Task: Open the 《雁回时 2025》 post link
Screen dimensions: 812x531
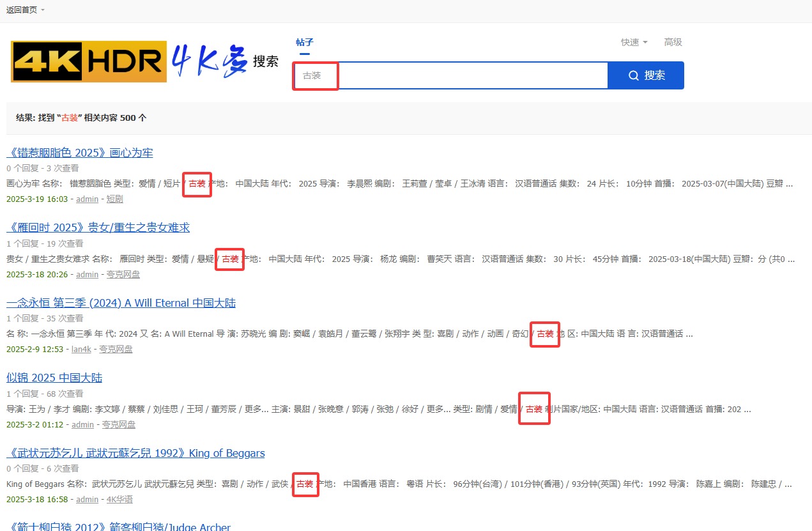Action: [x=98, y=227]
